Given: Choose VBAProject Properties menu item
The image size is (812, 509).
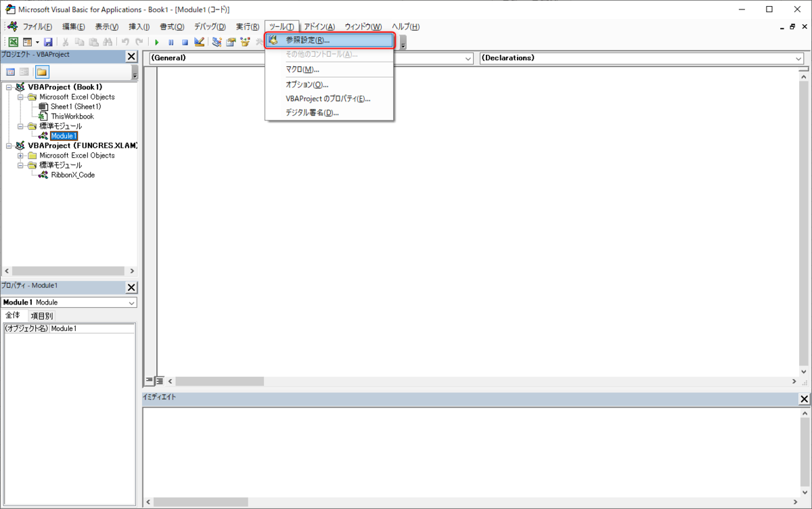Looking at the screenshot, I should coord(330,99).
